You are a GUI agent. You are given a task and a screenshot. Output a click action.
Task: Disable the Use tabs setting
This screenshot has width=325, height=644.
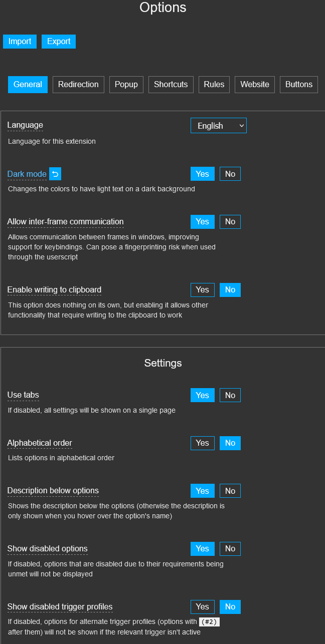(x=230, y=395)
